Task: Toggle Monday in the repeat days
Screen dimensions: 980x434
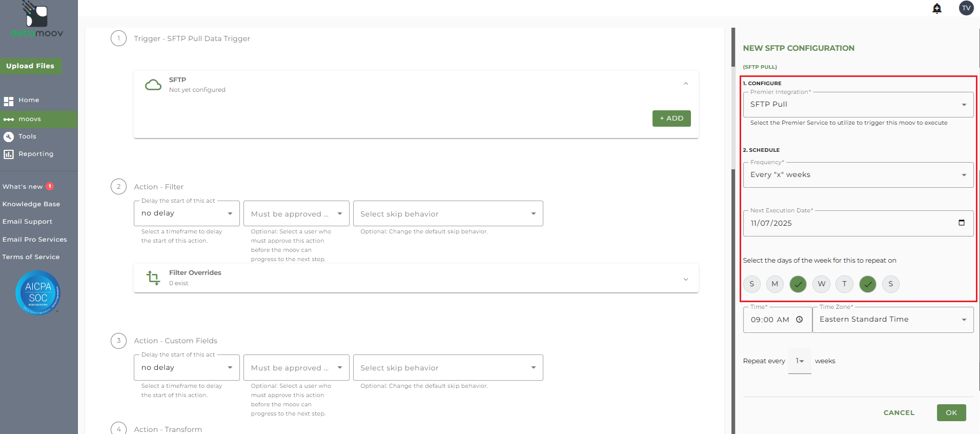Action: [x=774, y=284]
